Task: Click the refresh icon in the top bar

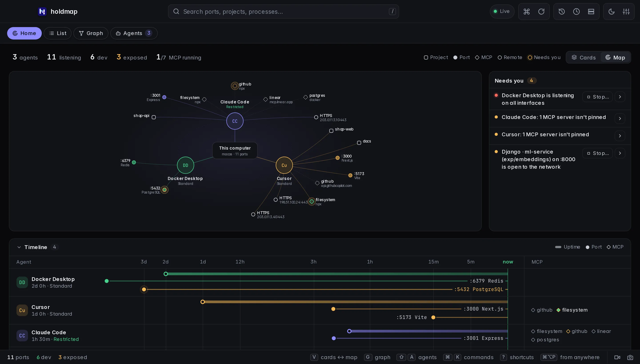Action: (541, 12)
